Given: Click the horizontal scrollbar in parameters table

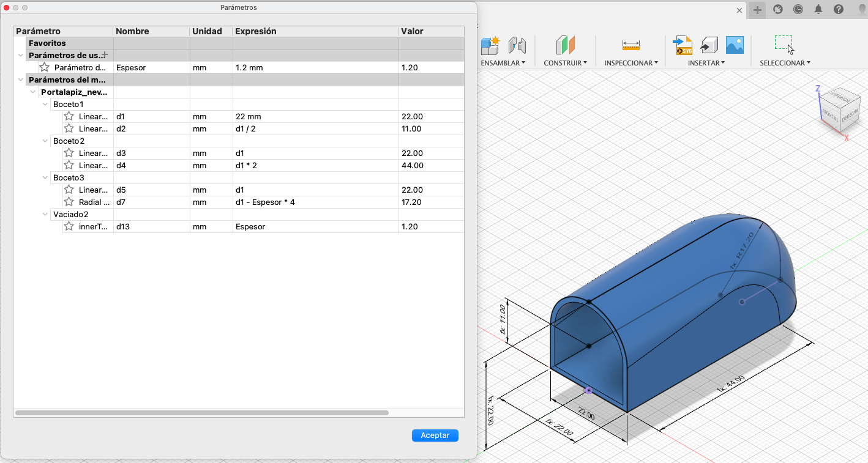Looking at the screenshot, I should [202, 413].
